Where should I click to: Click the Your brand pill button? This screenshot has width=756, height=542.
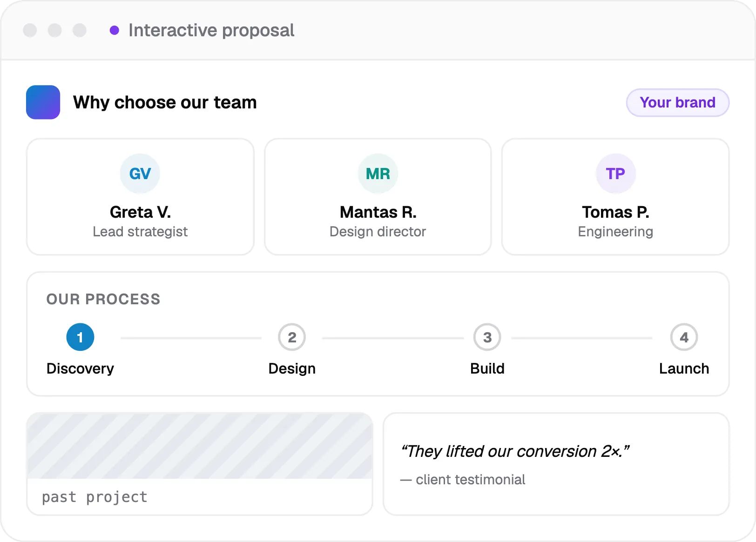click(x=678, y=102)
